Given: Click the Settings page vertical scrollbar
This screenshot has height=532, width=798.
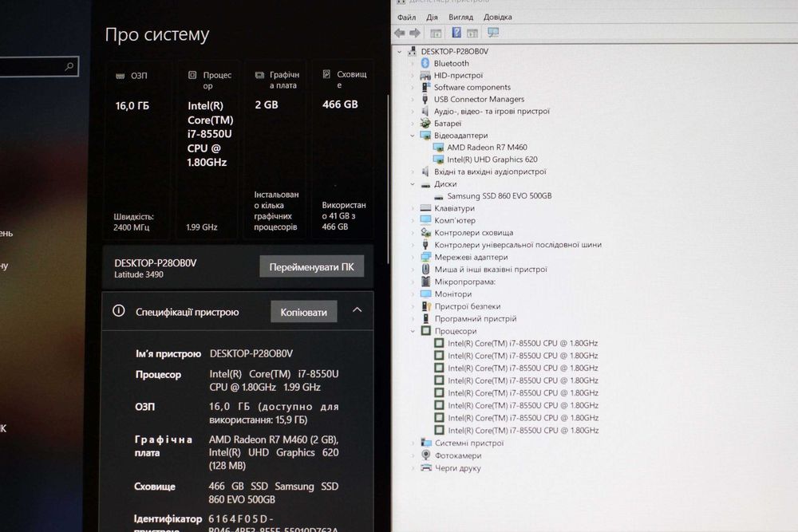Looking at the screenshot, I should [388, 178].
